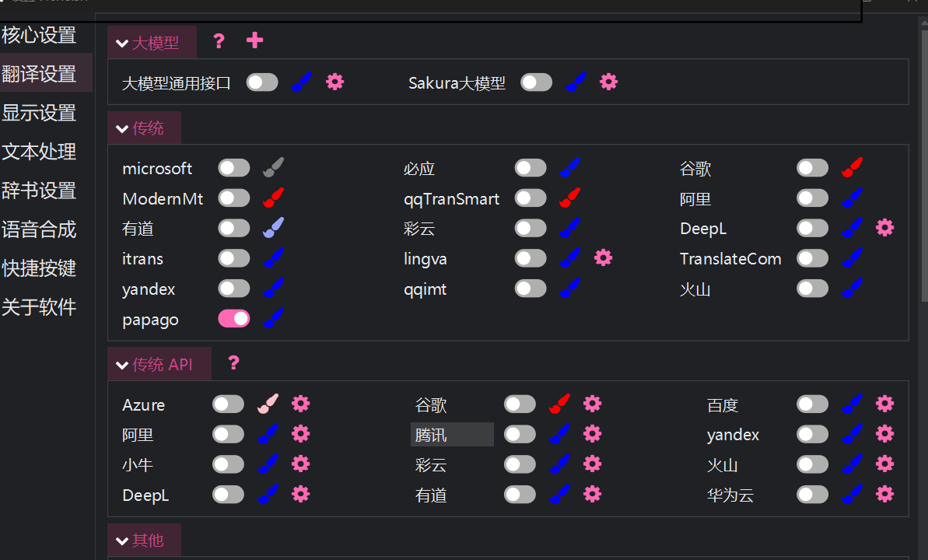928x560 pixels.
Task: Disable the papago translator toggle
Action: tap(233, 319)
